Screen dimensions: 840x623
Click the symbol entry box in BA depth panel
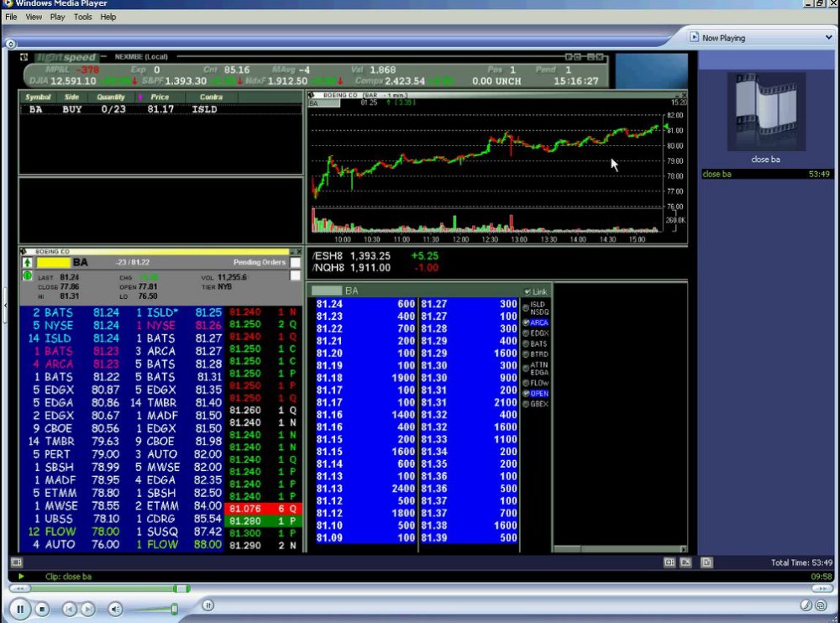point(327,291)
